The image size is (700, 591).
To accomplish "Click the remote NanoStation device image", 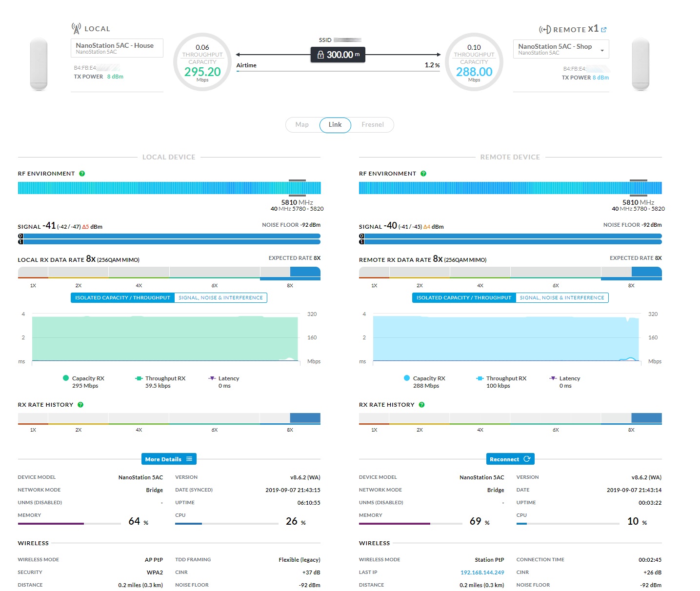I will pos(640,64).
